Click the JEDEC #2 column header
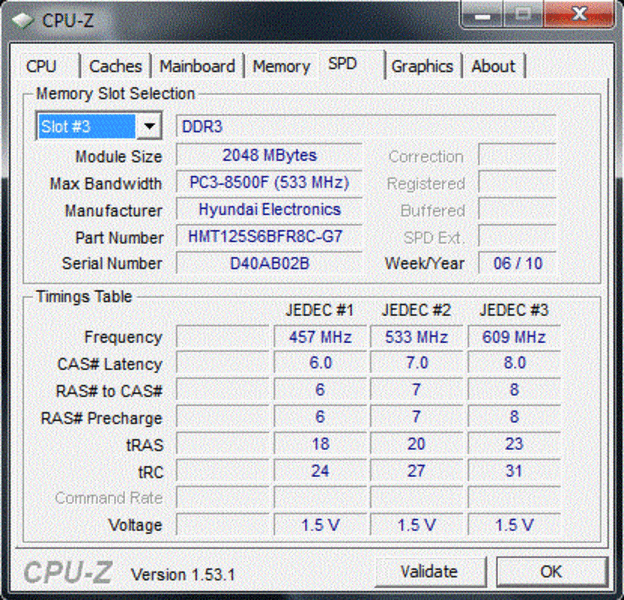Viewport: 624px width, 600px height. [416, 310]
